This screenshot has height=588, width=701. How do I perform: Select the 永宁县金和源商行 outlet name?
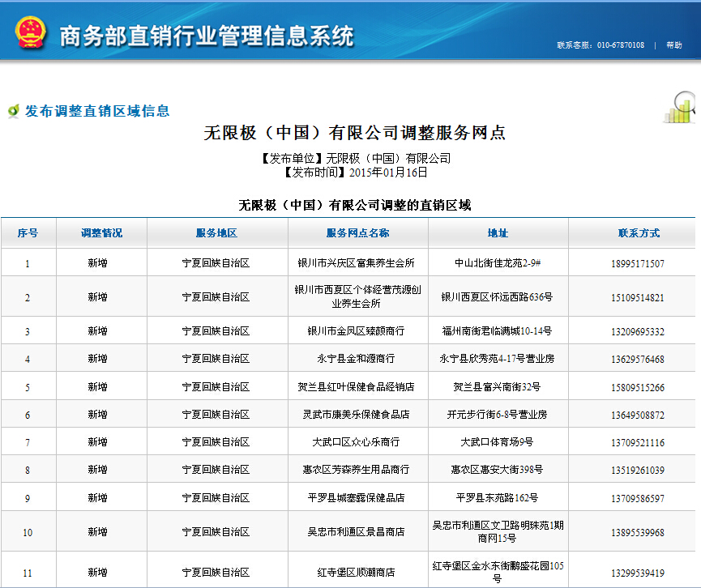[357, 359]
